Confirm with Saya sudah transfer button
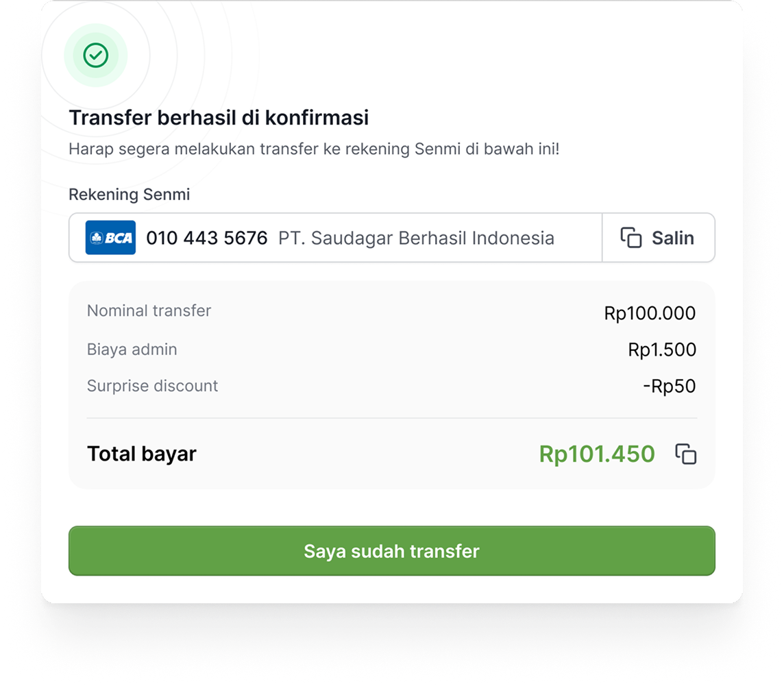 [391, 551]
